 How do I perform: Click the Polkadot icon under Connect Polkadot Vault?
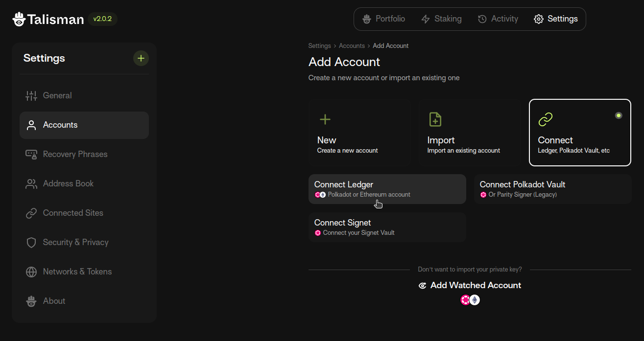(483, 195)
